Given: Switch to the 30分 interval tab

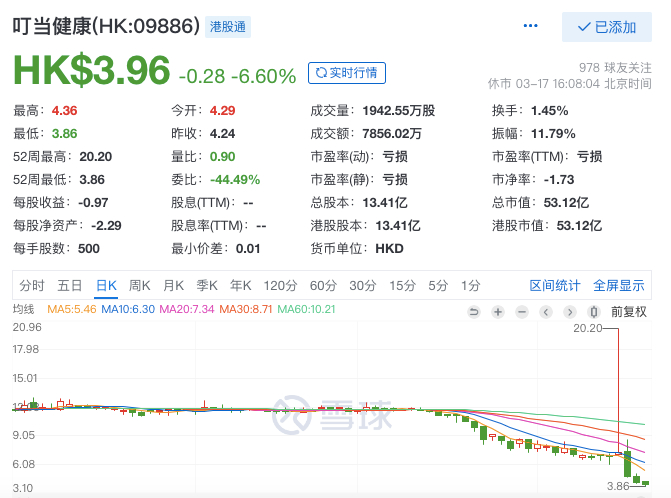Looking at the screenshot, I should pos(362,285).
